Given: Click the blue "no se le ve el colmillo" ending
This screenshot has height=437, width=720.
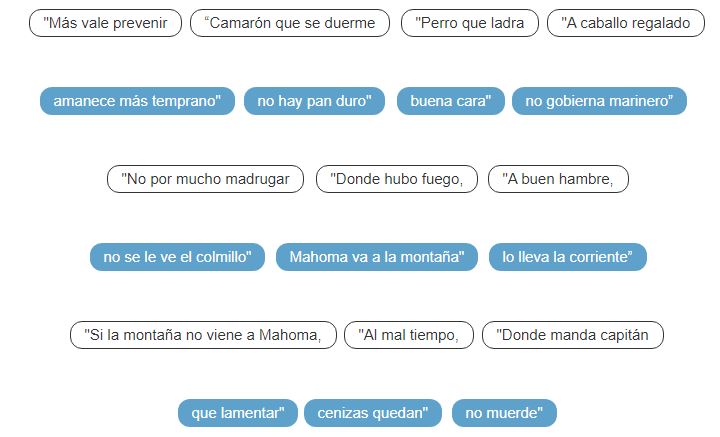Looking at the screenshot, I should click(x=178, y=257).
